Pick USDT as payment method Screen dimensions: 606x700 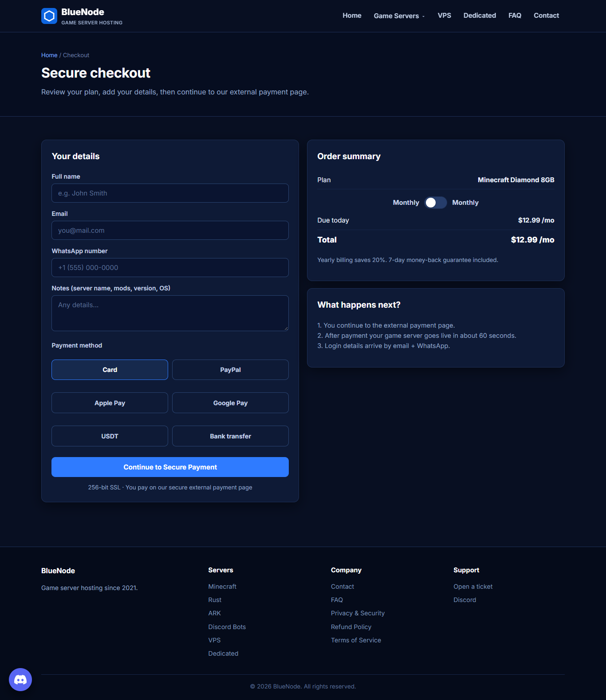tap(110, 436)
